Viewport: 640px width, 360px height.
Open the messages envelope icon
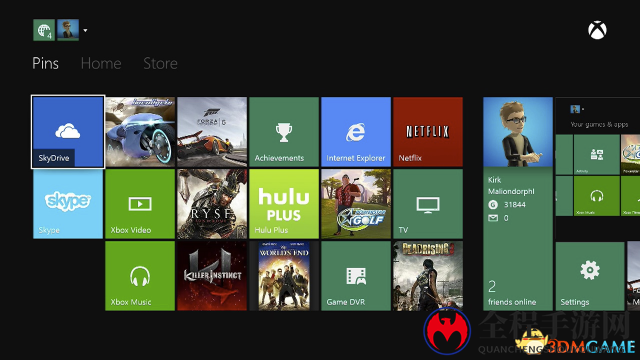point(493,218)
